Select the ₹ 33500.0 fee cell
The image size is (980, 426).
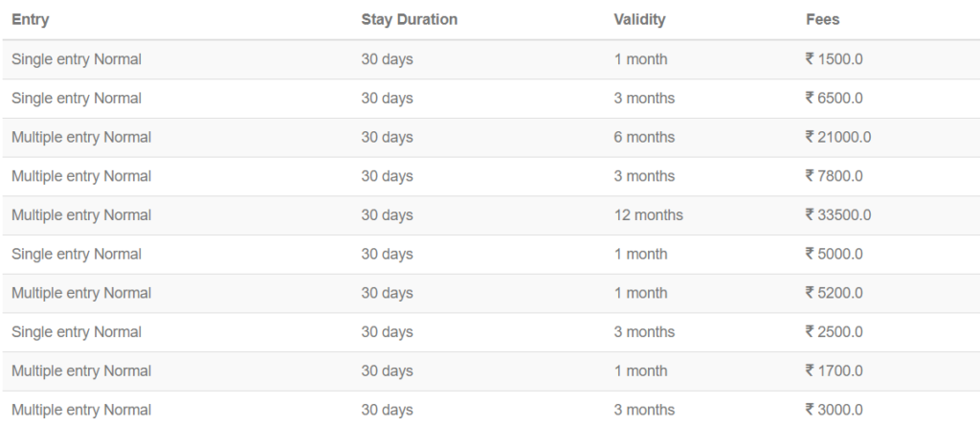click(x=838, y=215)
